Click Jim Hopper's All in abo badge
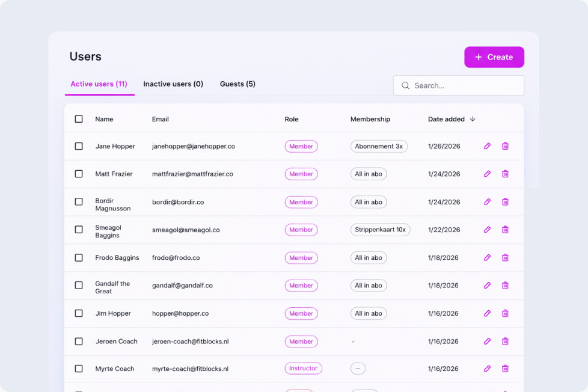This screenshot has width=588, height=392. tap(369, 313)
